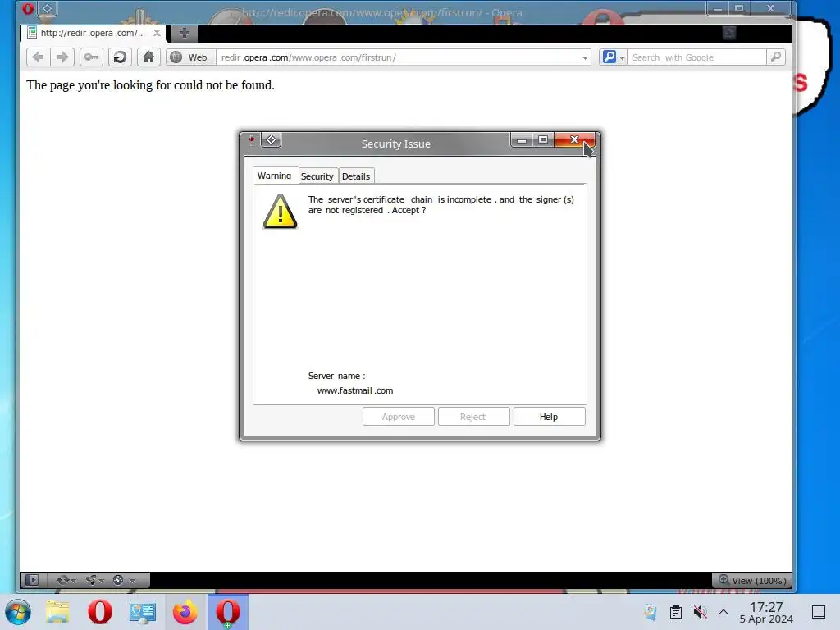The height and width of the screenshot is (630, 840).
Task: Open the password wand key button
Action: pos(91,57)
